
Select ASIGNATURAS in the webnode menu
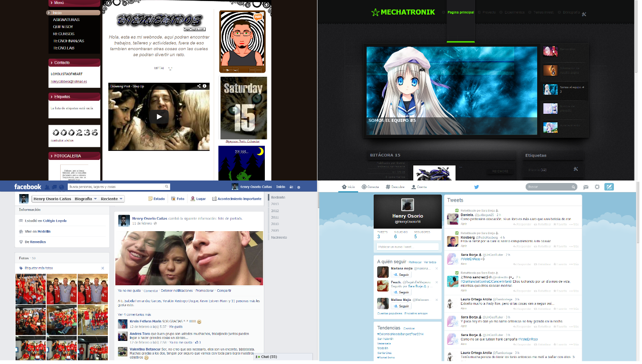pos(66,20)
